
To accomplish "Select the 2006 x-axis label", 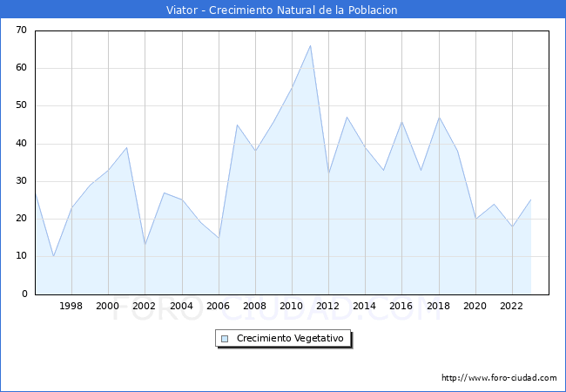I will pos(218,306).
